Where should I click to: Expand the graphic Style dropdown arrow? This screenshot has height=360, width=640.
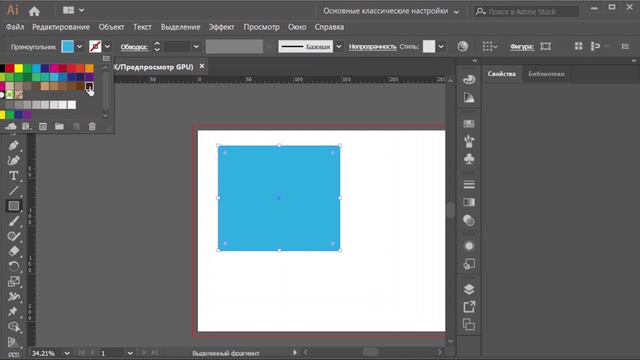[441, 47]
